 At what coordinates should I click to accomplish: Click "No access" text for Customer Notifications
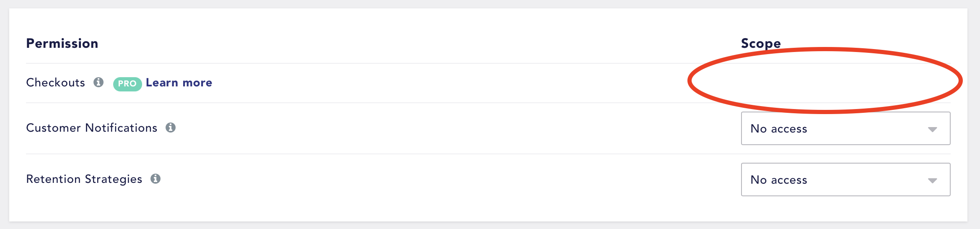(x=779, y=129)
